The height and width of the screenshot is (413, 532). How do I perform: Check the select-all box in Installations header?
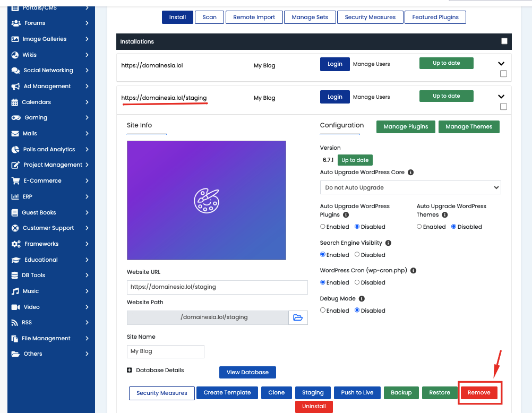pos(504,41)
